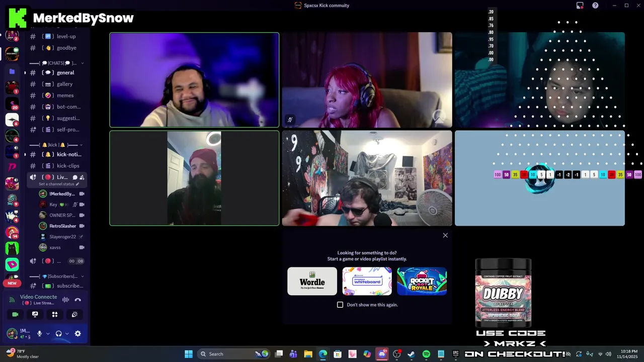This screenshot has height=362, width=644.
Task: Open taskbar volume control
Action: [608, 354]
